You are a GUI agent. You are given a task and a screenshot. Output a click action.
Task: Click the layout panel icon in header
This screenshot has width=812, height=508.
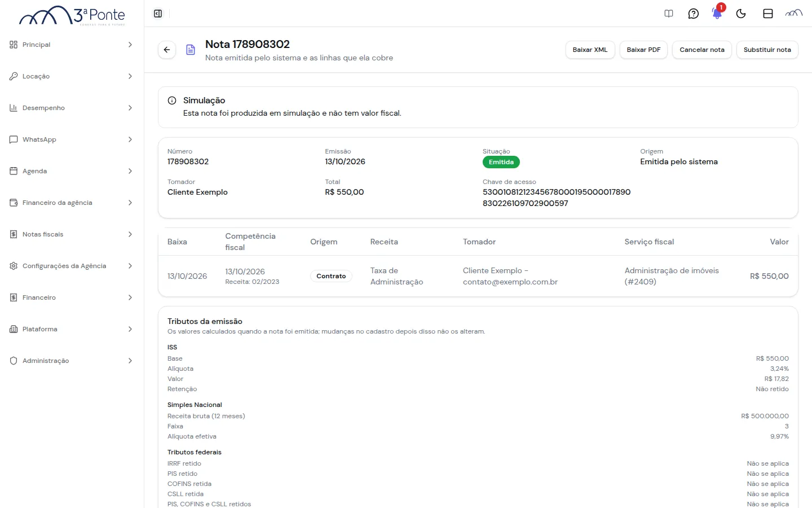768,14
